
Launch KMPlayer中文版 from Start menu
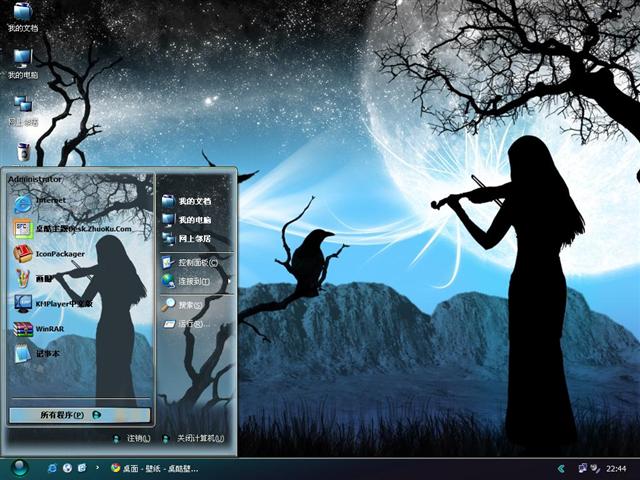(53, 304)
